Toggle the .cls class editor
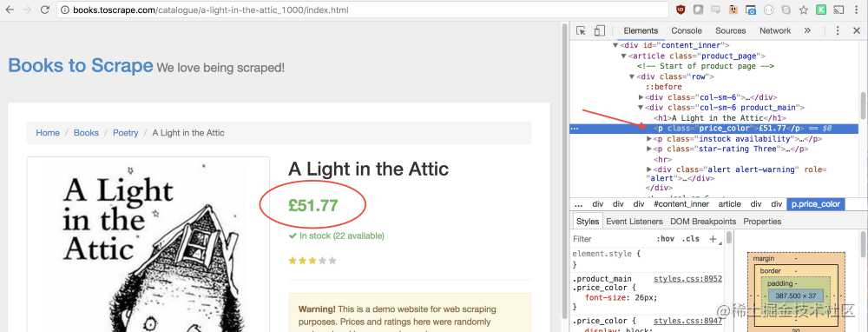The image size is (868, 332). click(x=690, y=239)
